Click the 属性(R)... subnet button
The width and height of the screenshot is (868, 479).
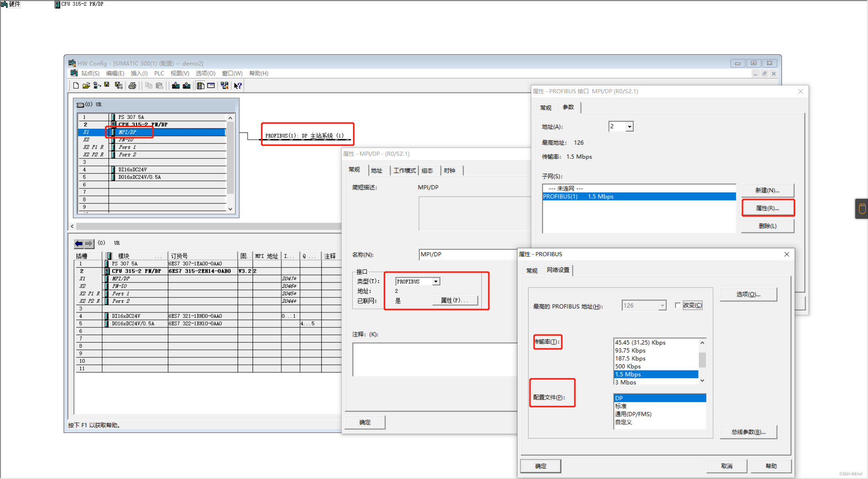point(768,208)
